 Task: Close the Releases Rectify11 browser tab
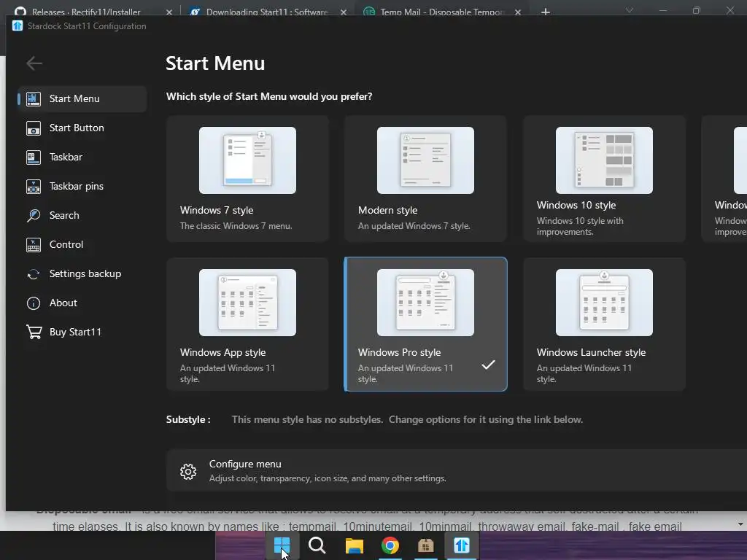(169, 12)
